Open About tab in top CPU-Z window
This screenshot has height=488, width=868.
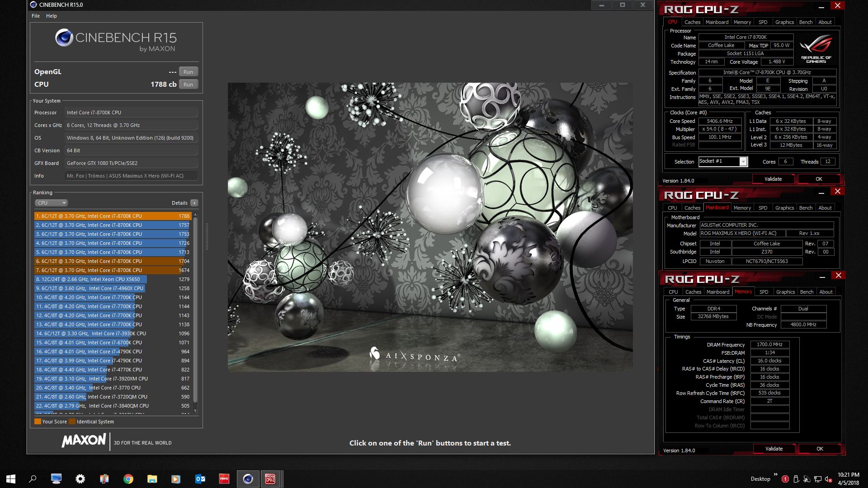pyautogui.click(x=825, y=22)
